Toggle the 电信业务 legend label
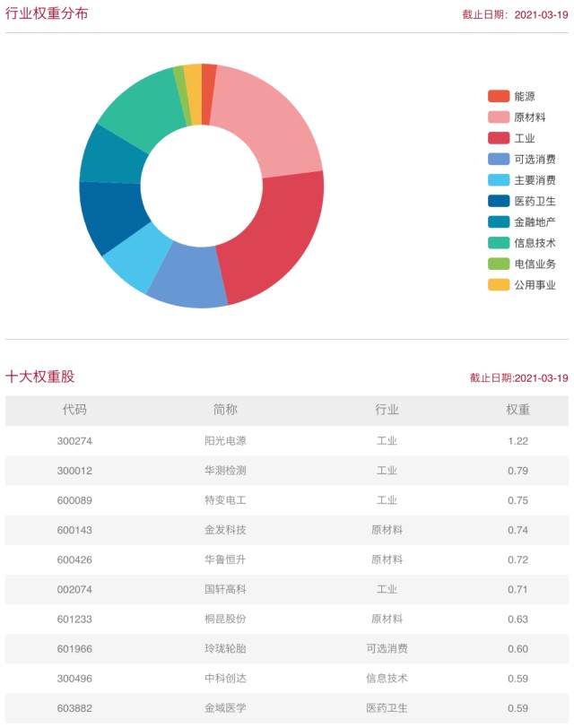The width and height of the screenshot is (574, 728). point(535,264)
